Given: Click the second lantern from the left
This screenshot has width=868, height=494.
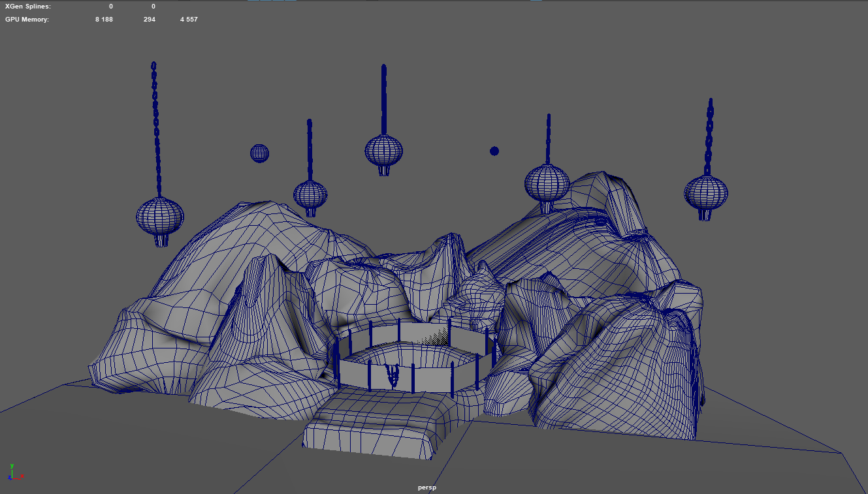Looking at the screenshot, I should pyautogui.click(x=310, y=194).
